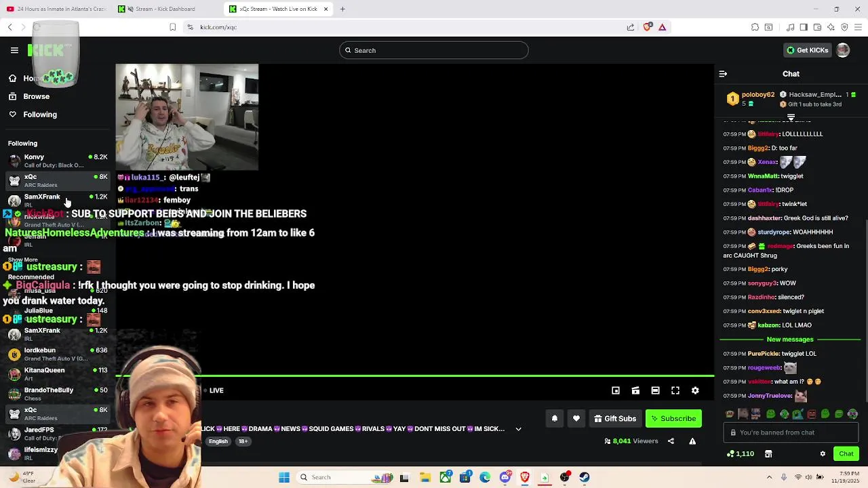Toggle mini player mode icon
This screenshot has width=868, height=488.
pyautogui.click(x=616, y=390)
